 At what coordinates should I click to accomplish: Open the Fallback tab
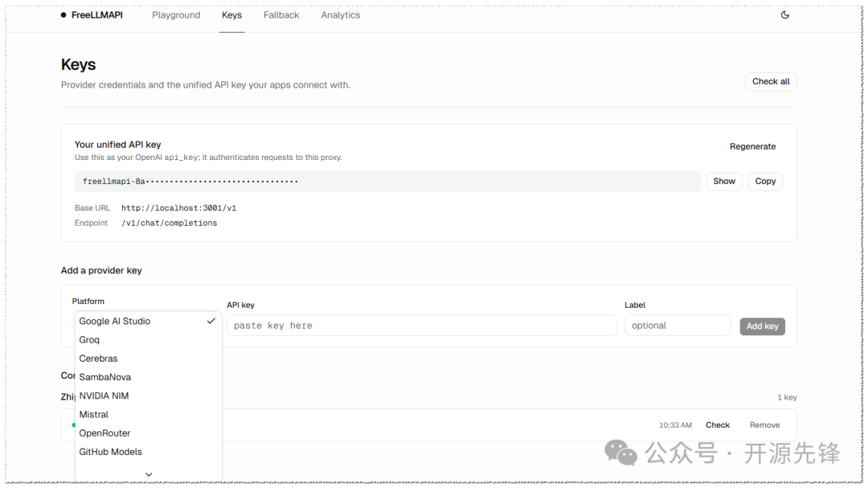point(281,15)
